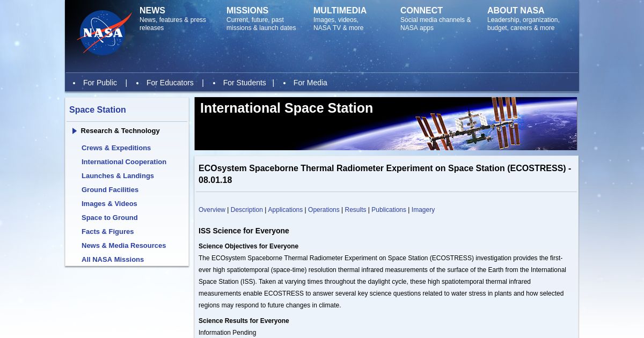
Task: Open International Cooperation link
Action: [124, 162]
